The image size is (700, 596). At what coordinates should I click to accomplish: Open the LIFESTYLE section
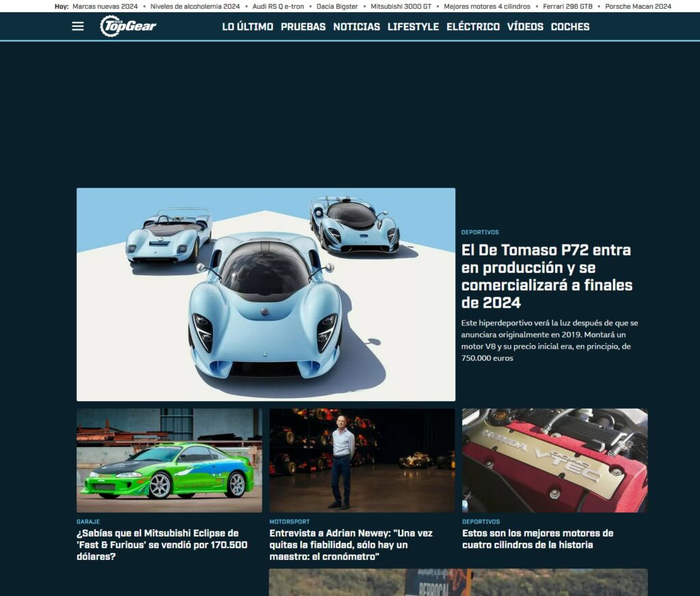tap(414, 27)
